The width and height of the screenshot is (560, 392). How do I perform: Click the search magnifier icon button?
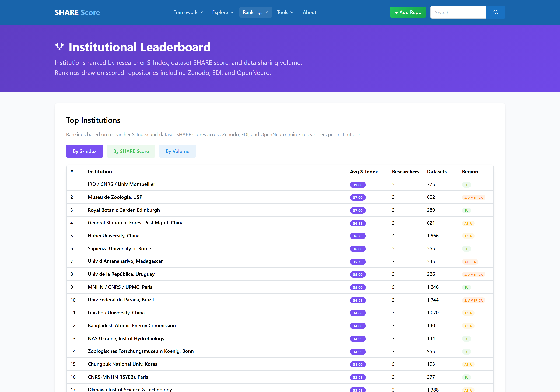point(496,12)
